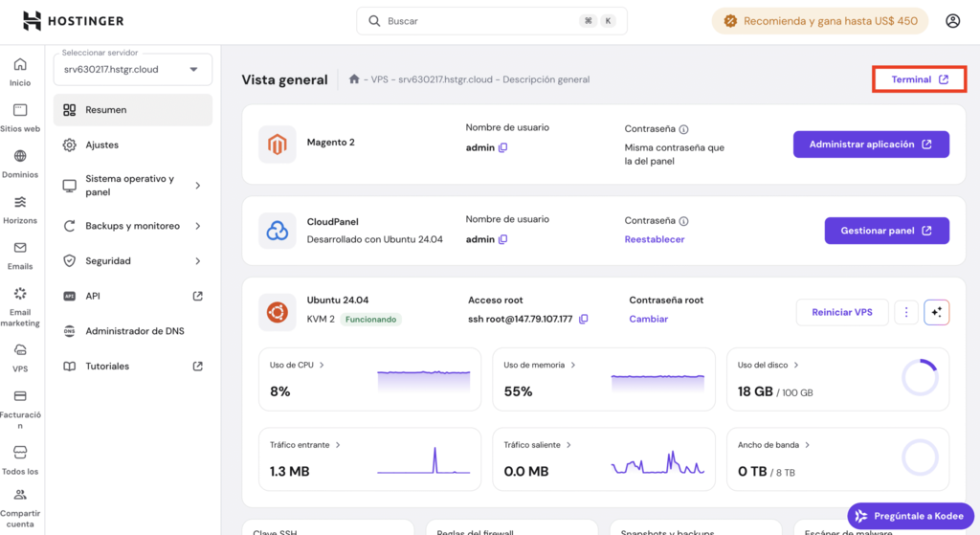980x535 pixels.
Task: Click Gestionar panel button
Action: click(x=887, y=231)
